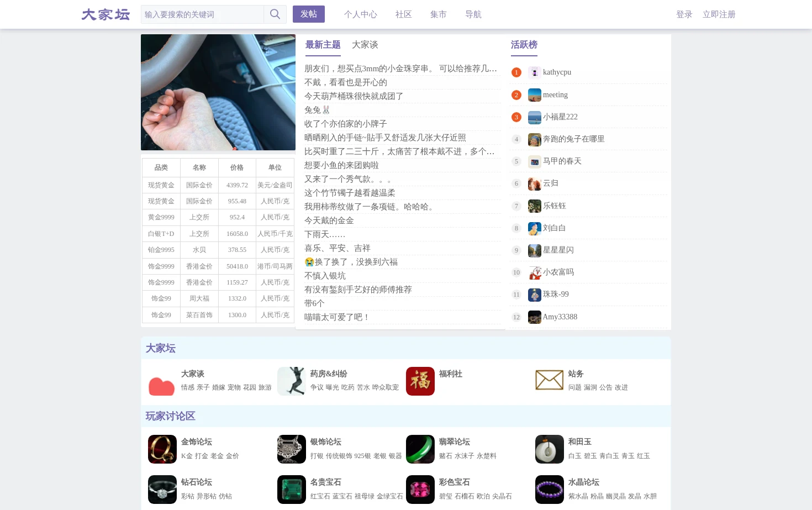This screenshot has height=510, width=812.
Task: Open thread 这个竹节镯子越看越温柔
Action: click(350, 193)
